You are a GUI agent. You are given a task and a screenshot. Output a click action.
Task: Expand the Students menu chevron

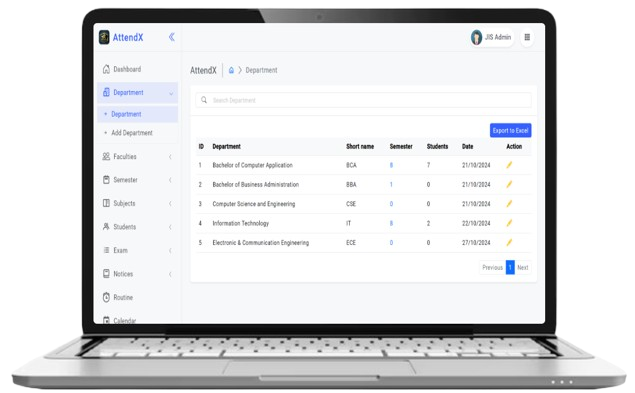pyautogui.click(x=170, y=227)
